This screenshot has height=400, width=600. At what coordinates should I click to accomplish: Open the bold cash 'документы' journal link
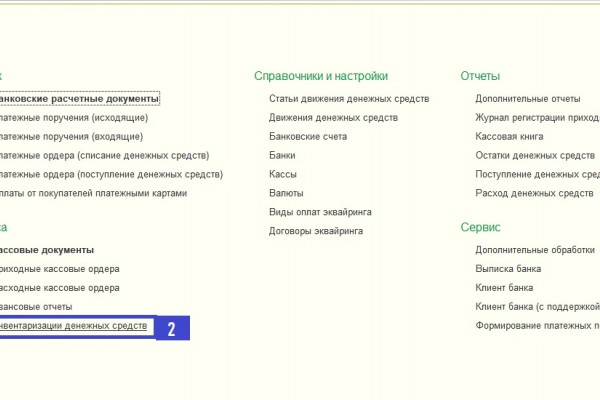pos(47,250)
